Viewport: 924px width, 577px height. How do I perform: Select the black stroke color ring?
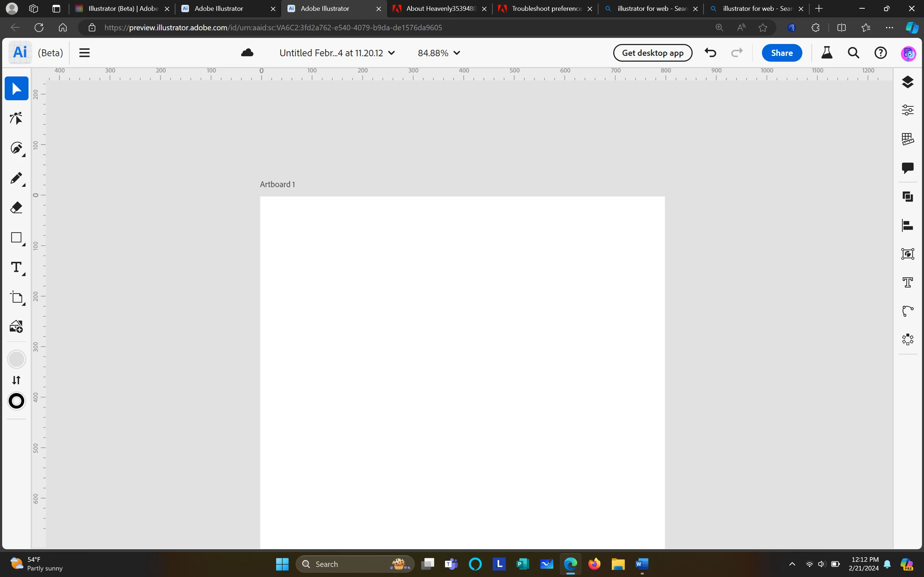coord(16,401)
